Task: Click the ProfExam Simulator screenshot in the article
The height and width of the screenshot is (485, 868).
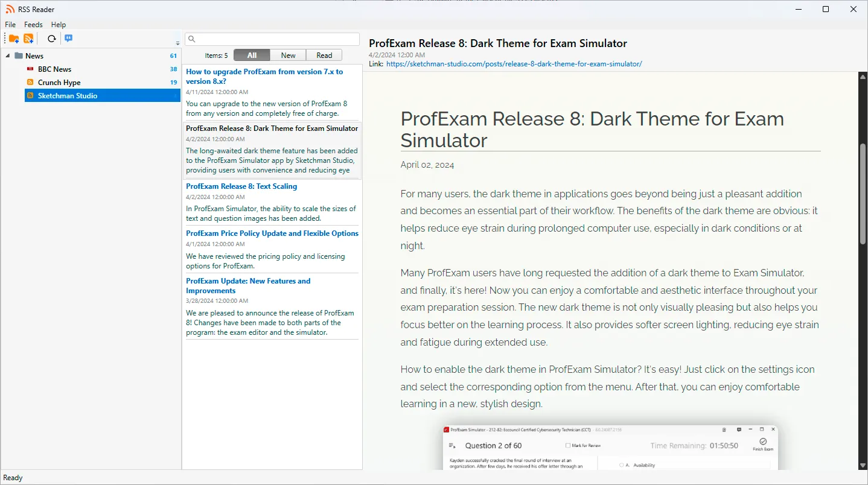Action: 610,447
